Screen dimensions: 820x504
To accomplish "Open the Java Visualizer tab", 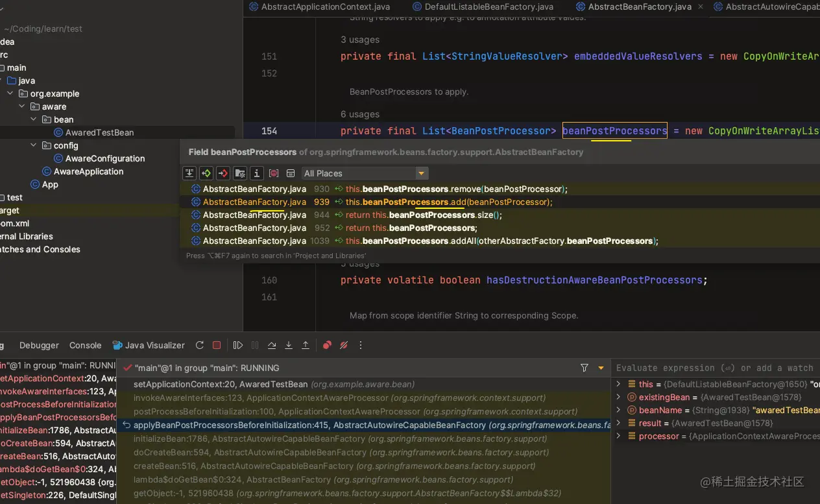I will [149, 345].
